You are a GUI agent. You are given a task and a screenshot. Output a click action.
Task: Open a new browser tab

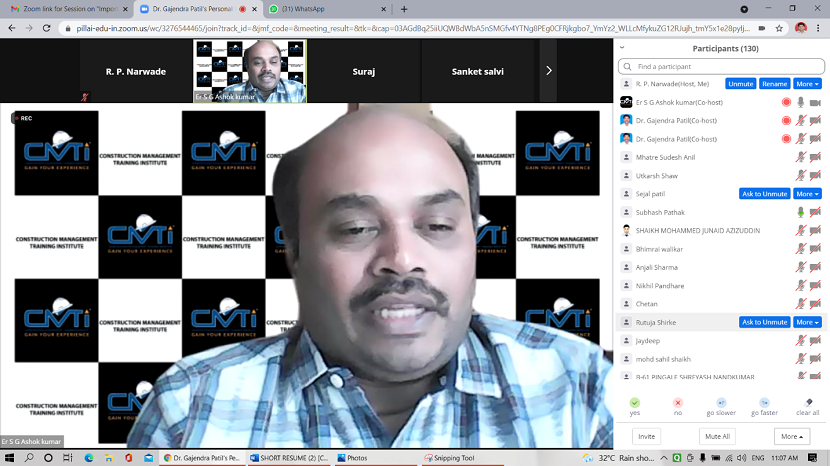click(x=404, y=9)
